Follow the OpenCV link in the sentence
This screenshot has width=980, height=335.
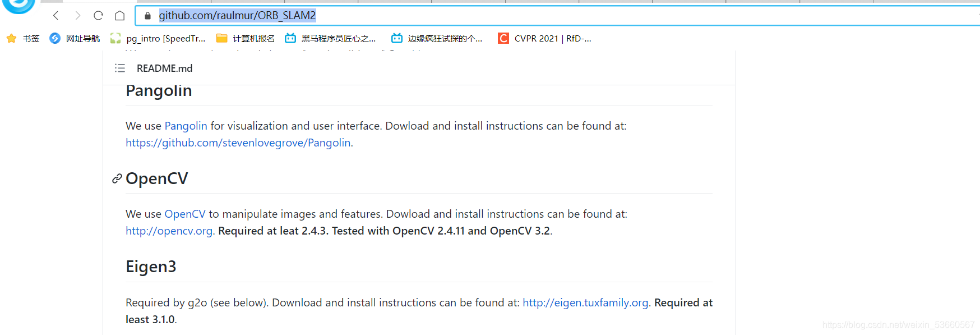185,214
